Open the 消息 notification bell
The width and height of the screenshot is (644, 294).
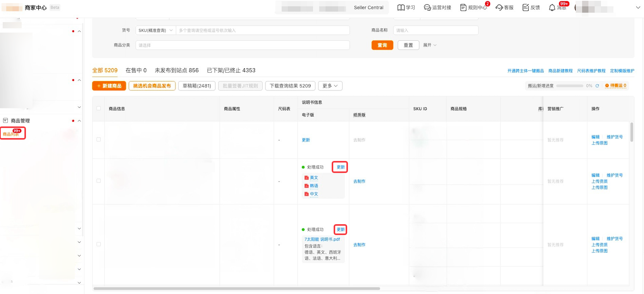click(552, 7)
